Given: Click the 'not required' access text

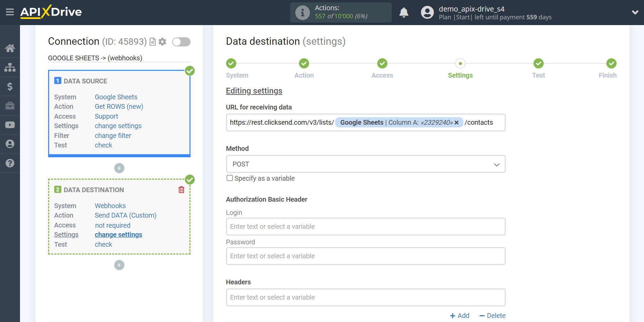Looking at the screenshot, I should (x=113, y=225).
